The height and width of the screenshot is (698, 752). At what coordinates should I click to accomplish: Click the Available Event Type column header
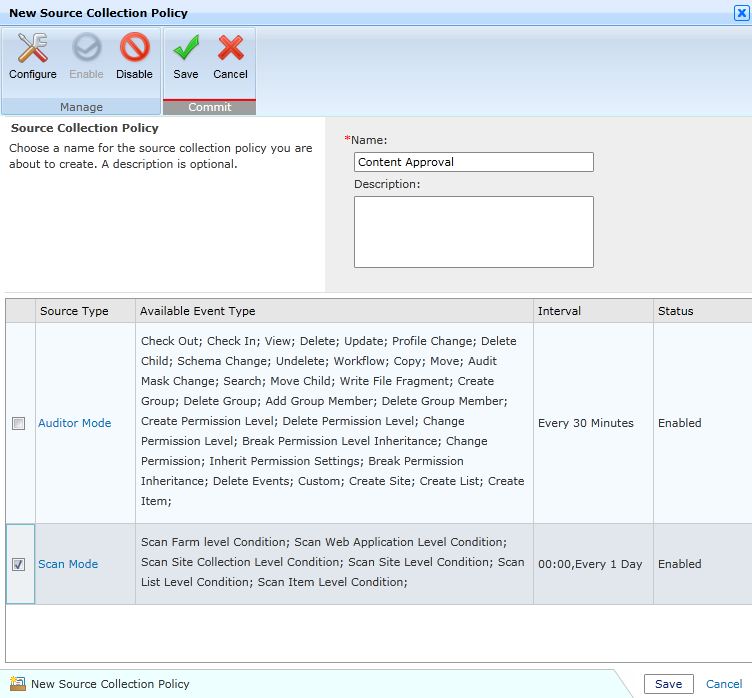(198, 311)
